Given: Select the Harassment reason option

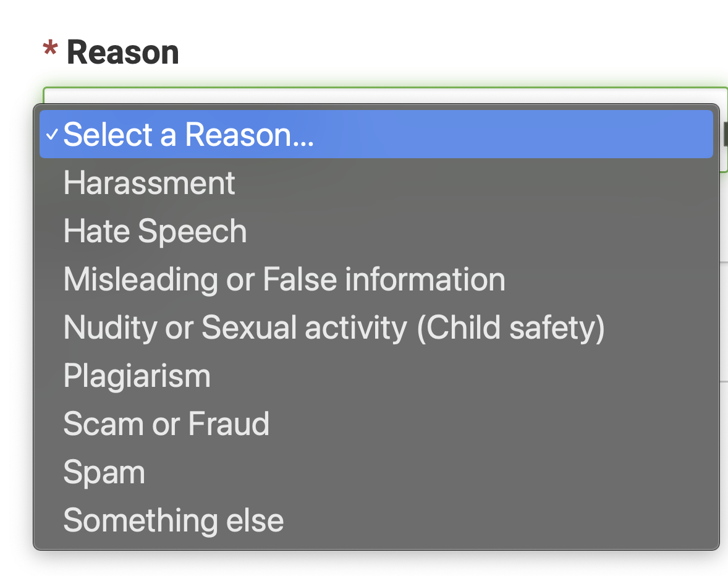Looking at the screenshot, I should [149, 182].
